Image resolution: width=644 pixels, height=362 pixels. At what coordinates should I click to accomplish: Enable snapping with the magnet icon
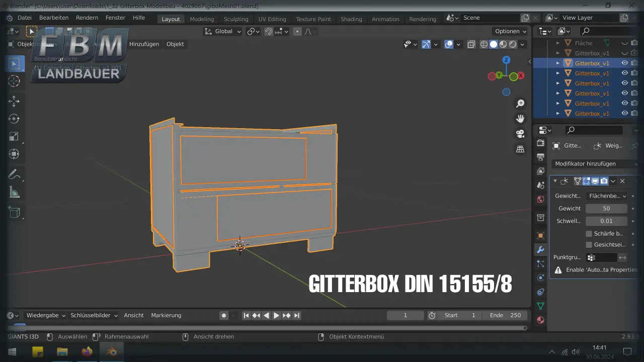tap(269, 31)
